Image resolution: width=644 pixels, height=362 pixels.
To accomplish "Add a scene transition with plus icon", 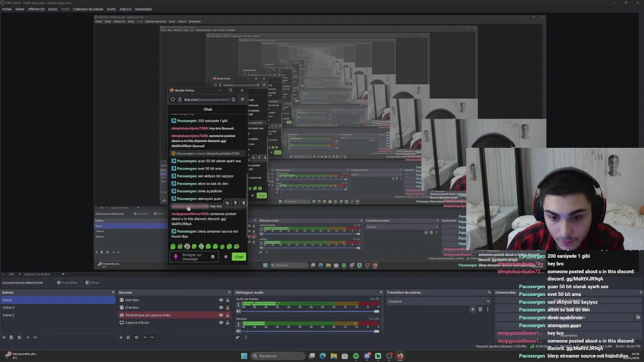I will [472, 309].
